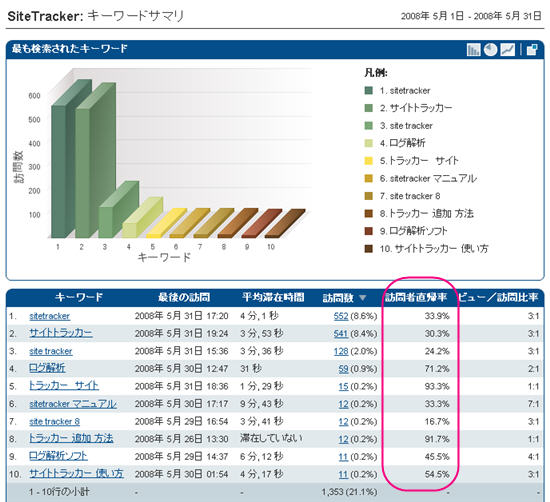Click bounce rate value 71.2%
The height and width of the screenshot is (502, 550).
(x=437, y=369)
